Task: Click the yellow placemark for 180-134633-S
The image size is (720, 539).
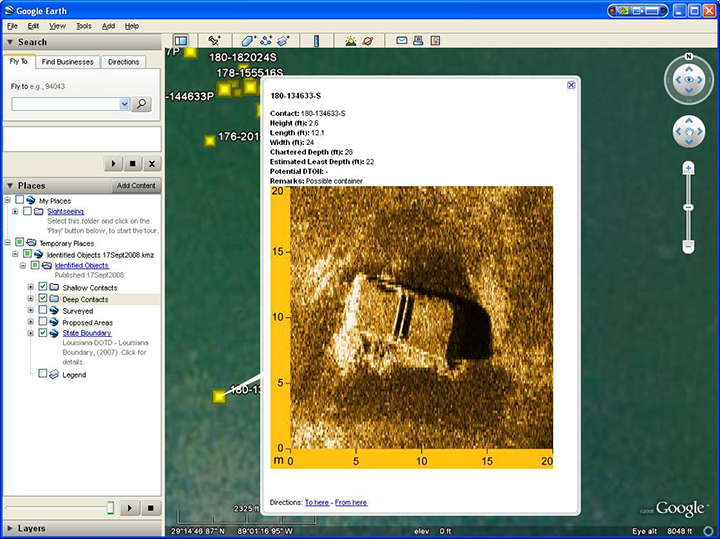Action: pyautogui.click(x=219, y=396)
